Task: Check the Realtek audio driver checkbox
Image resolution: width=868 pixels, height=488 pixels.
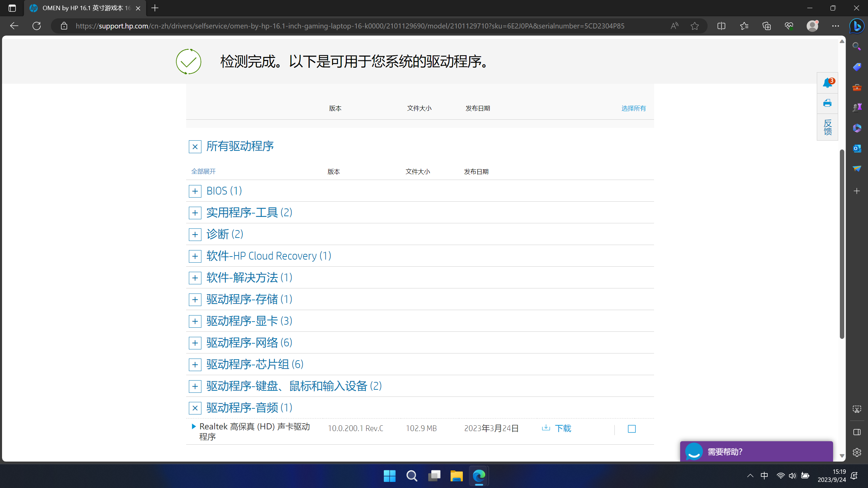Action: 632,429
